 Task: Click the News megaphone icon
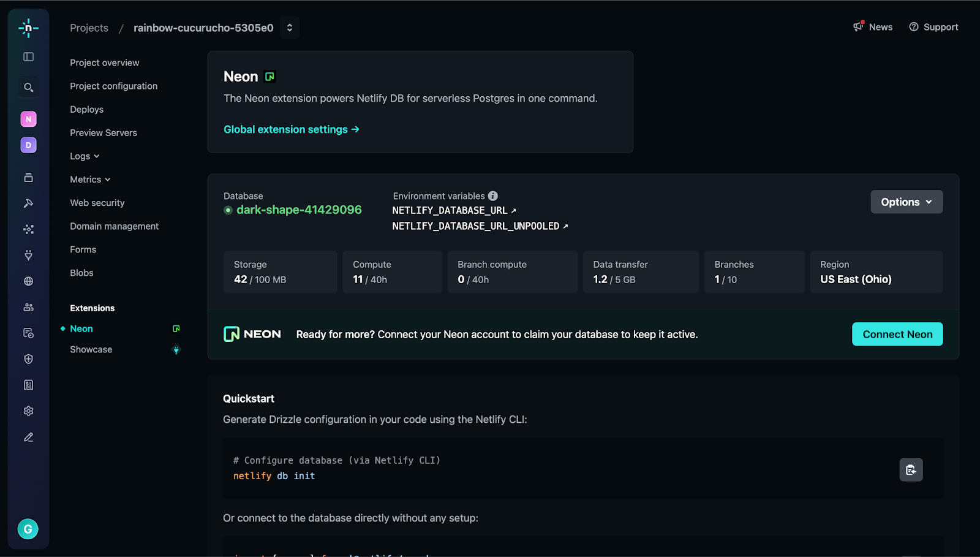tap(859, 26)
